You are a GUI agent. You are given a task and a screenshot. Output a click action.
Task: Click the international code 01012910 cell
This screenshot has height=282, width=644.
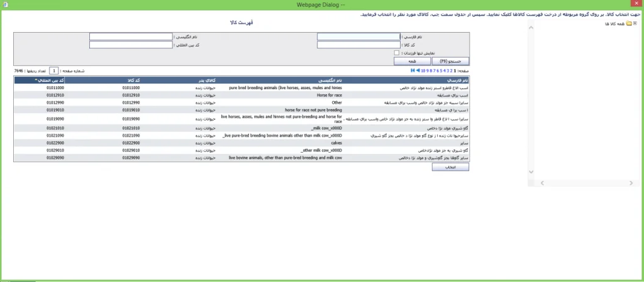55,95
